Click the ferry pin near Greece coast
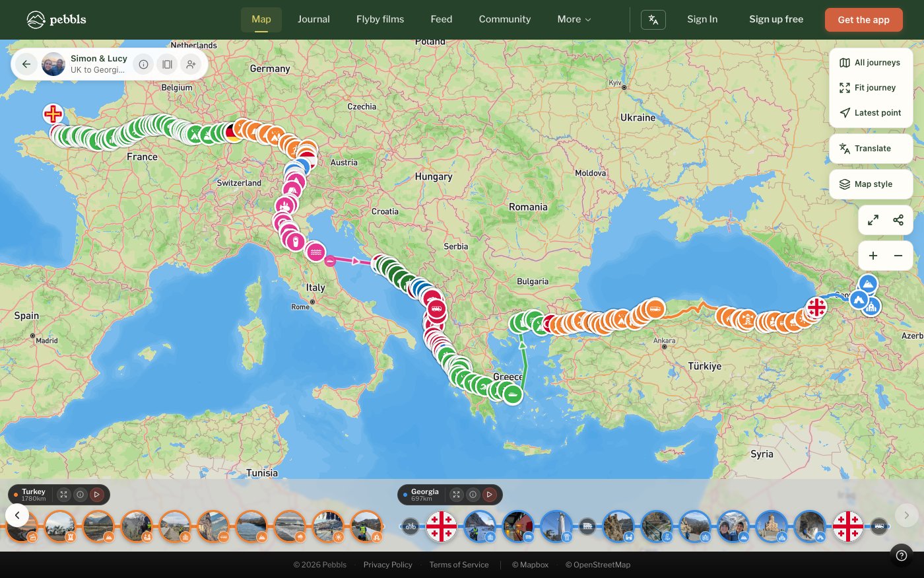924x578 pixels. [x=512, y=394]
